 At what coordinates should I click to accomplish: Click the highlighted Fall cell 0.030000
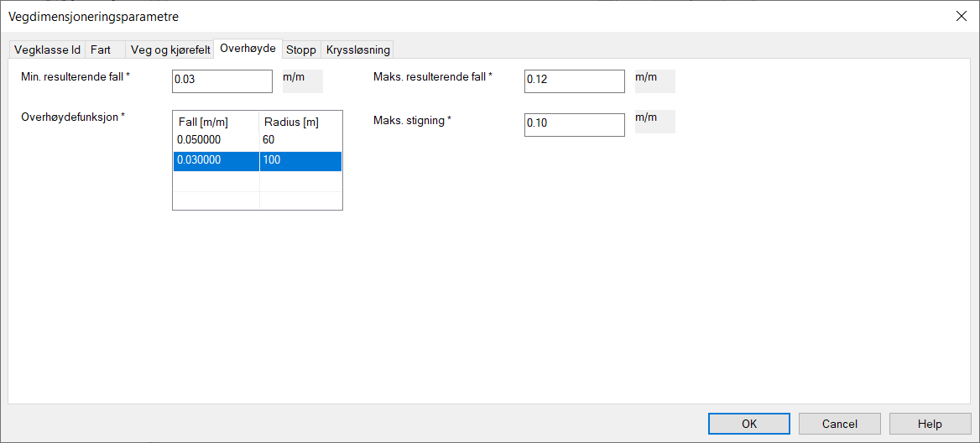(216, 160)
